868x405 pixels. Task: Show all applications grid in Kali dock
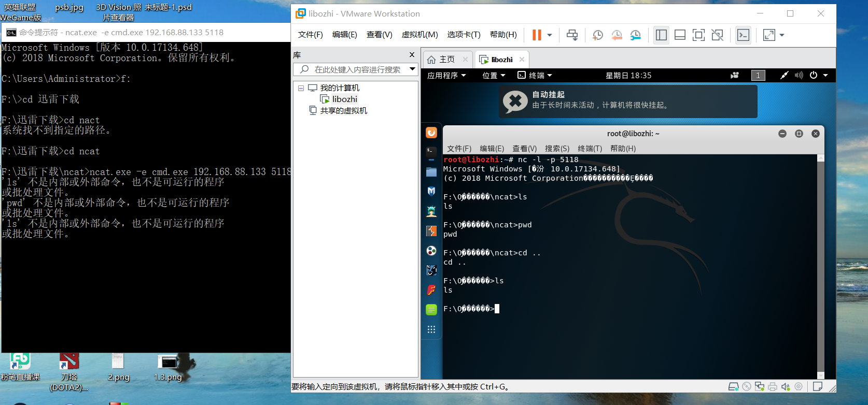[x=431, y=329]
